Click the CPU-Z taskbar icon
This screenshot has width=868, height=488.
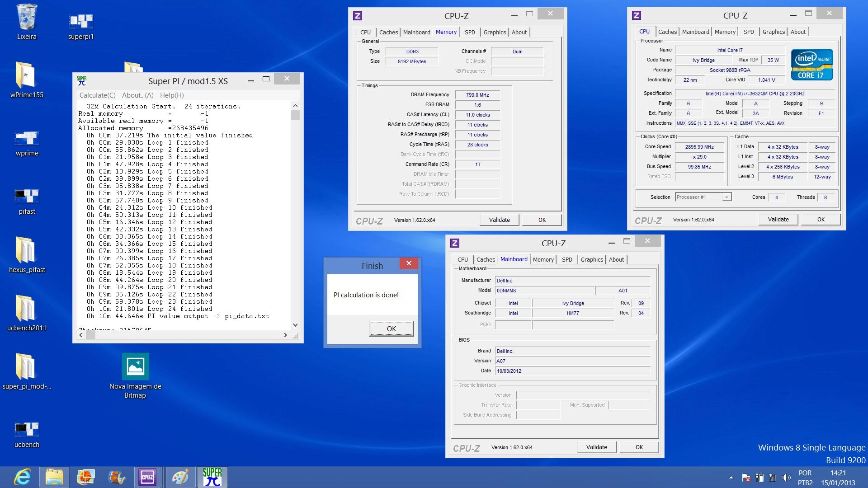click(x=147, y=477)
